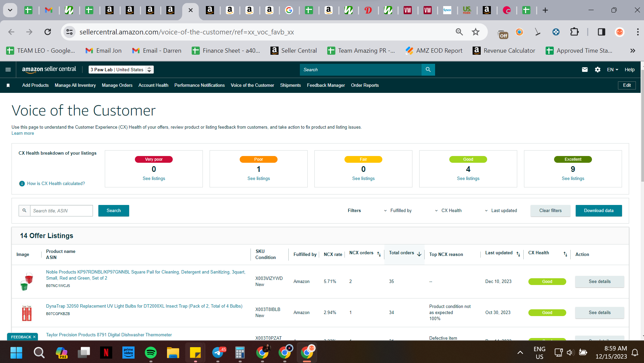Focus the Search title, ASIN field

point(61,211)
